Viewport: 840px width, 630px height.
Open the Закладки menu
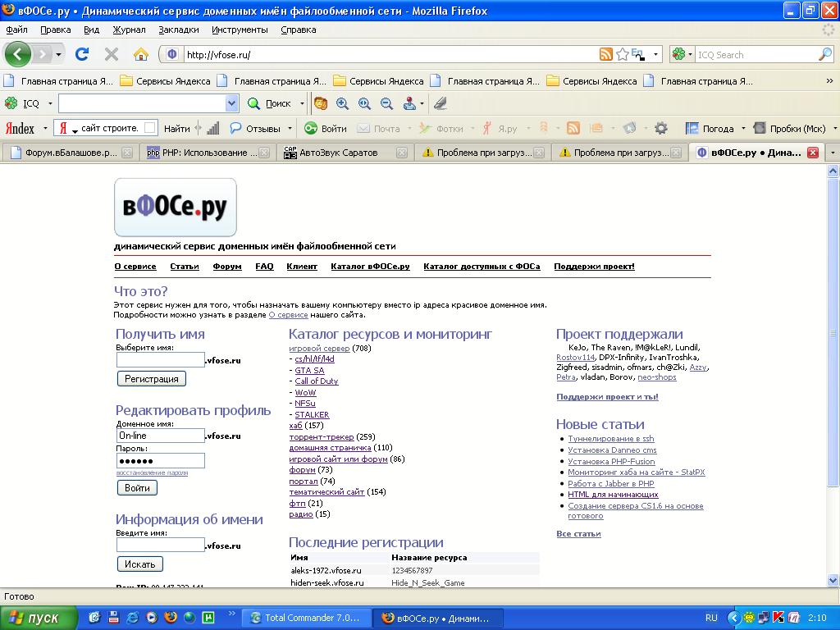click(178, 30)
